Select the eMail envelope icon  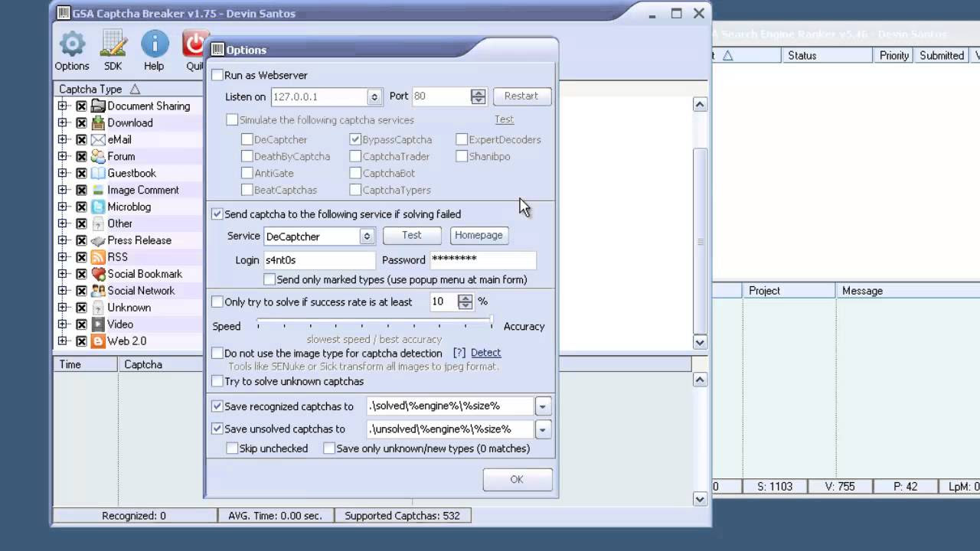pos(98,139)
